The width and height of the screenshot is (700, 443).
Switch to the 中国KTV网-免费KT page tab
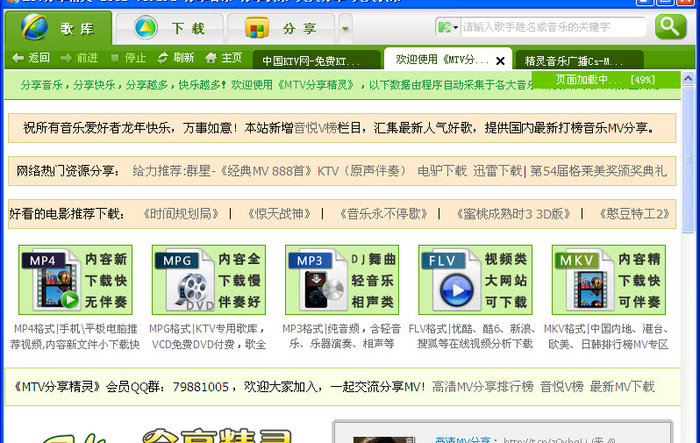click(316, 60)
